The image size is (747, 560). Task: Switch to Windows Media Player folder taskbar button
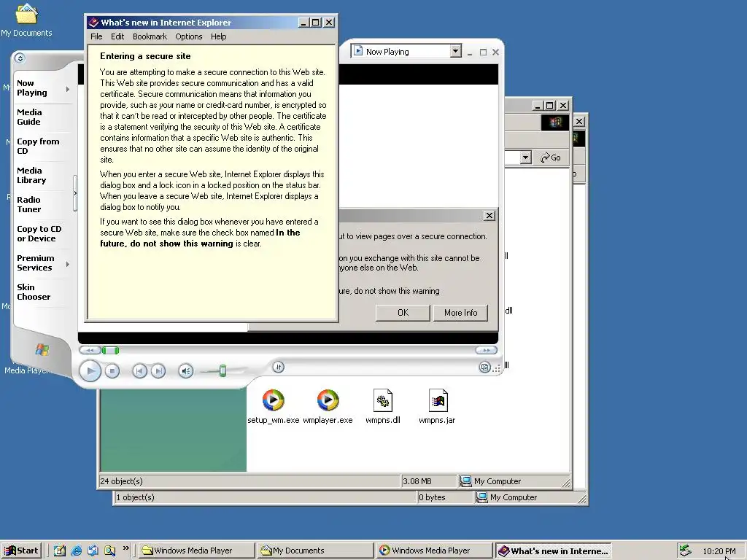(x=196, y=551)
